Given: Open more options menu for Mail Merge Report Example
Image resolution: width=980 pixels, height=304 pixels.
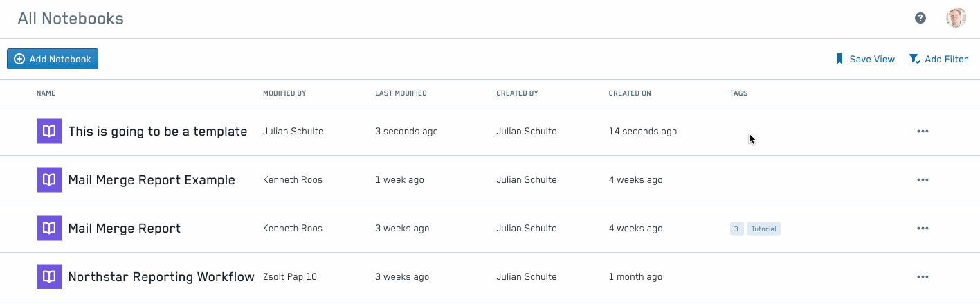Looking at the screenshot, I should [x=923, y=180].
